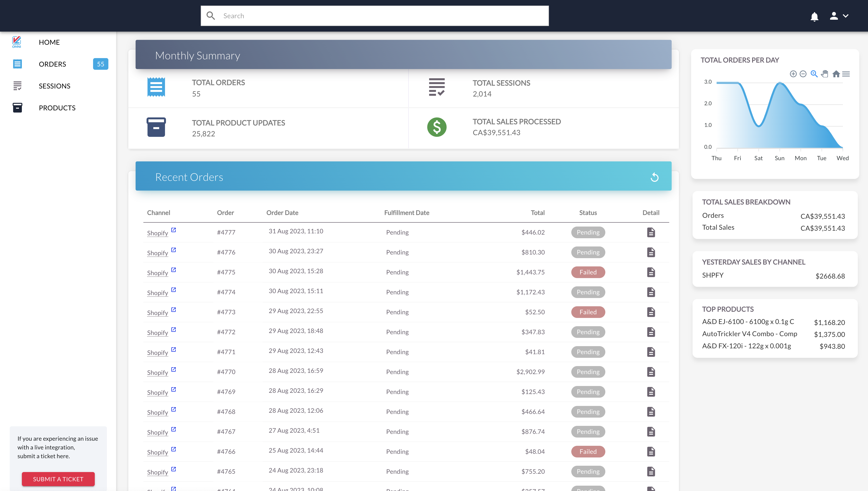The image size is (868, 491).
Task: Activate box zoom on the Total Orders chart
Action: (814, 74)
